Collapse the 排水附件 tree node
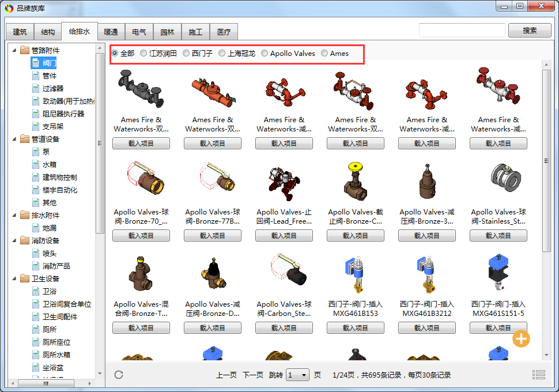Screen dimensions: 559x392 click(x=14, y=216)
